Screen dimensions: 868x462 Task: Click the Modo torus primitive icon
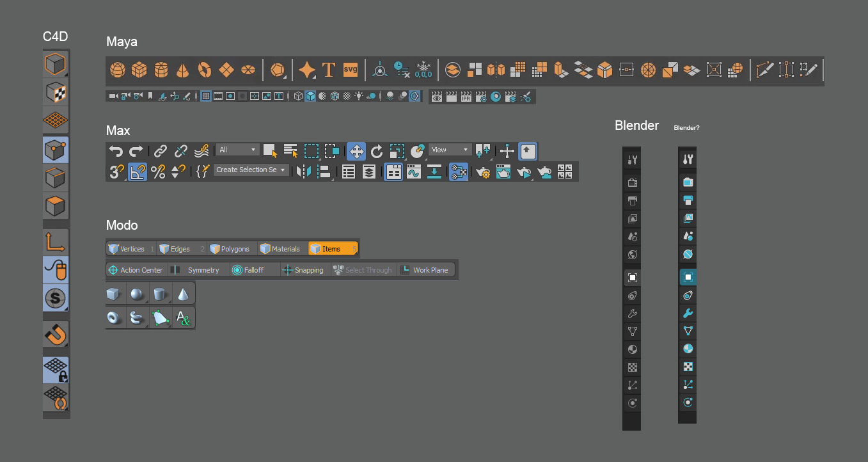[x=114, y=317]
